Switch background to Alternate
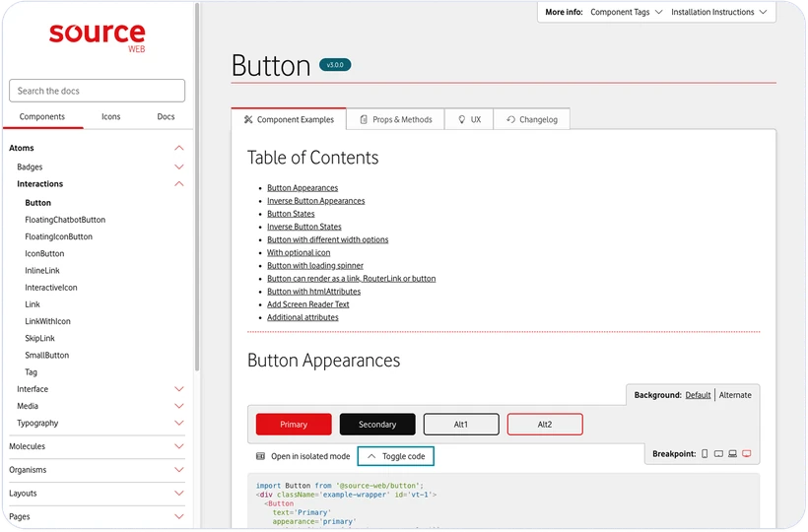 pyautogui.click(x=735, y=395)
